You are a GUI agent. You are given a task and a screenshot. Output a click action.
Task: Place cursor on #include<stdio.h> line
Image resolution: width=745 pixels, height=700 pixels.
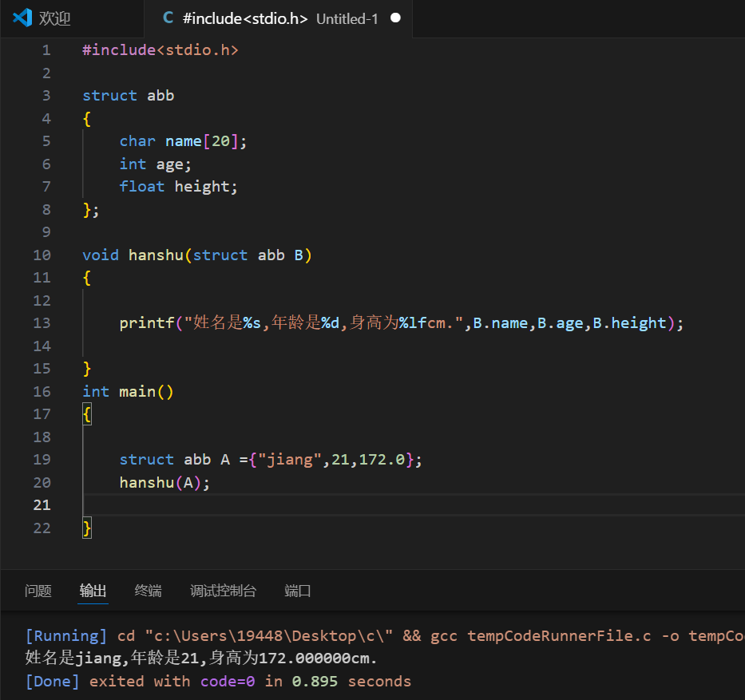pos(160,49)
